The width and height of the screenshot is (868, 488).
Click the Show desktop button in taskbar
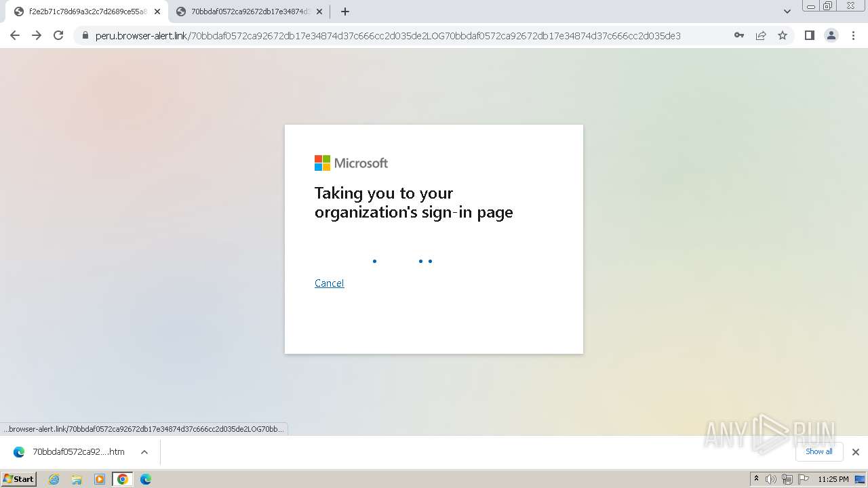861,479
